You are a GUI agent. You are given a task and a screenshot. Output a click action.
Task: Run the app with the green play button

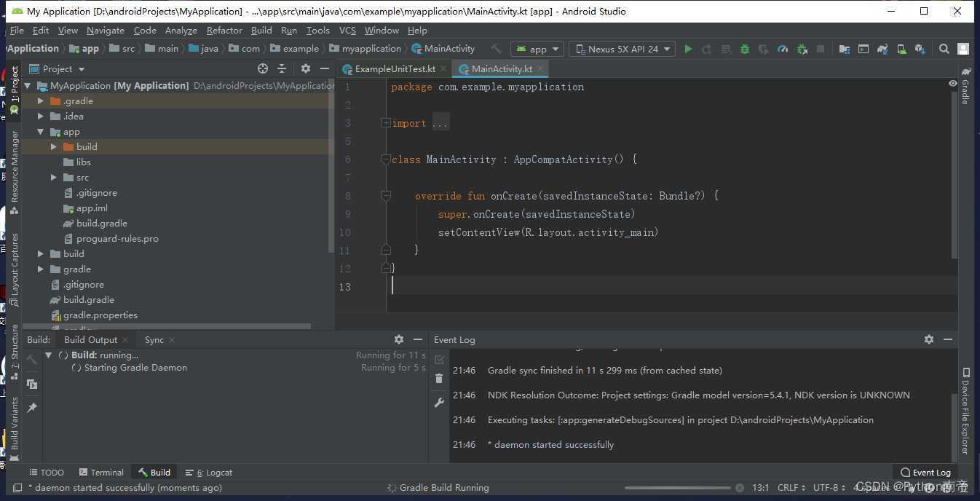[x=688, y=49]
